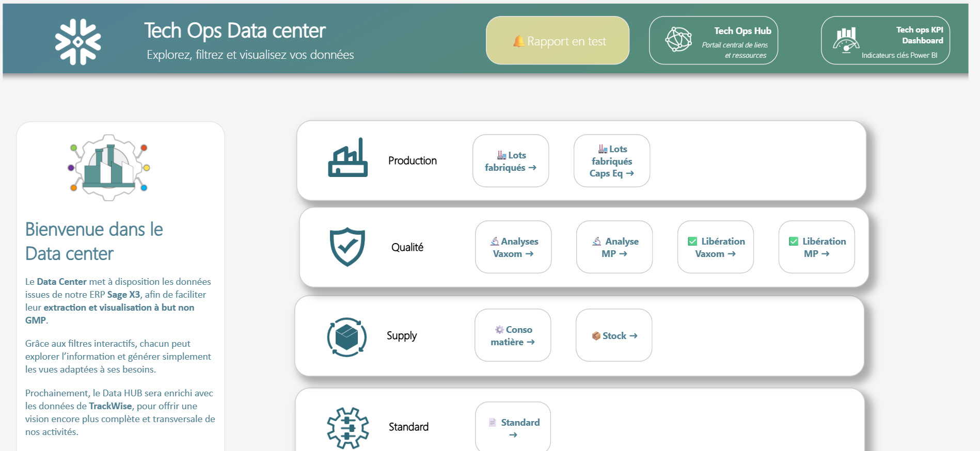Click the welcome panel factory illustration
980x451 pixels.
click(x=109, y=167)
